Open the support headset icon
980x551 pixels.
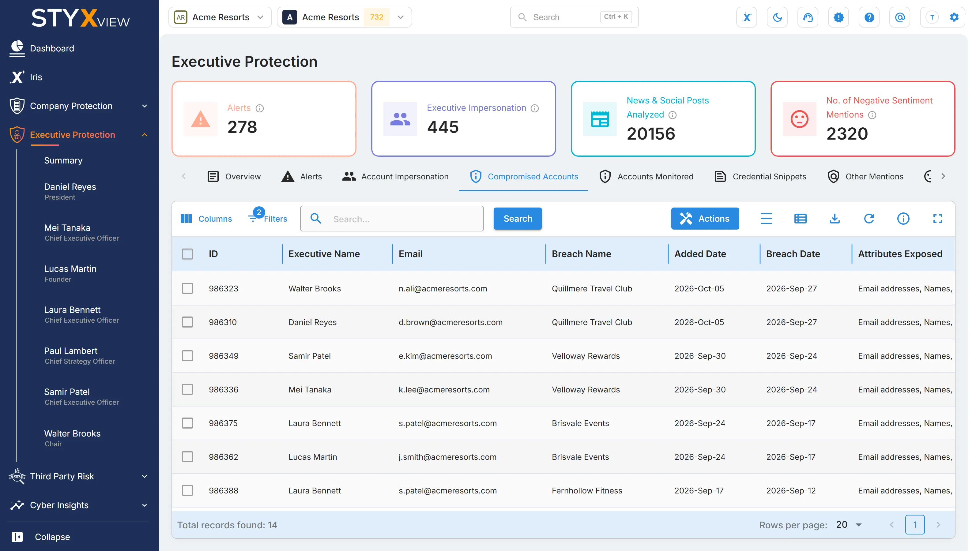click(x=808, y=17)
